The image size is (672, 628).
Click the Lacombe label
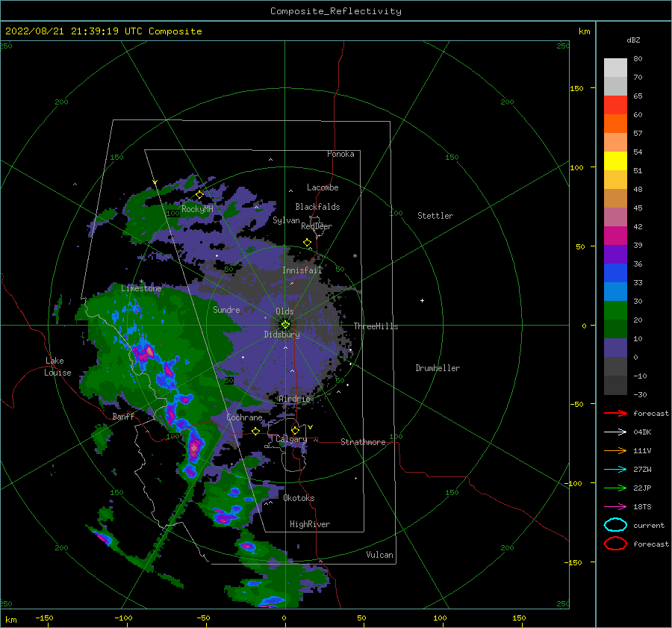[x=323, y=187]
